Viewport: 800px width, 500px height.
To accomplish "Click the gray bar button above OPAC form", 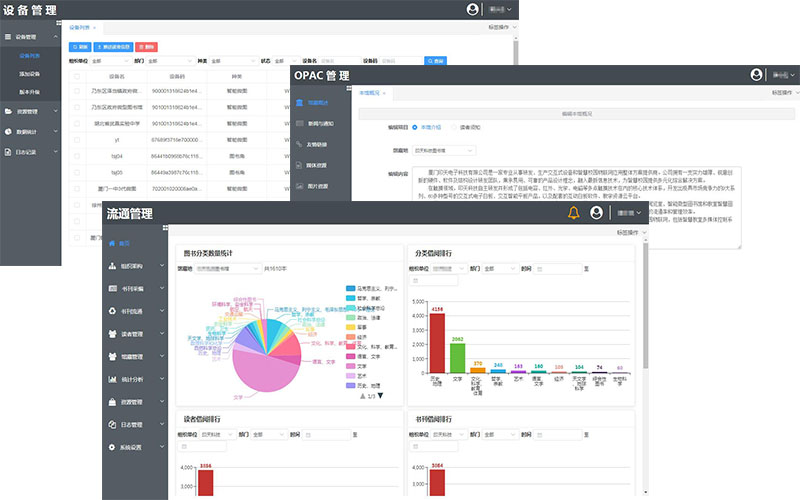I will click(x=577, y=114).
